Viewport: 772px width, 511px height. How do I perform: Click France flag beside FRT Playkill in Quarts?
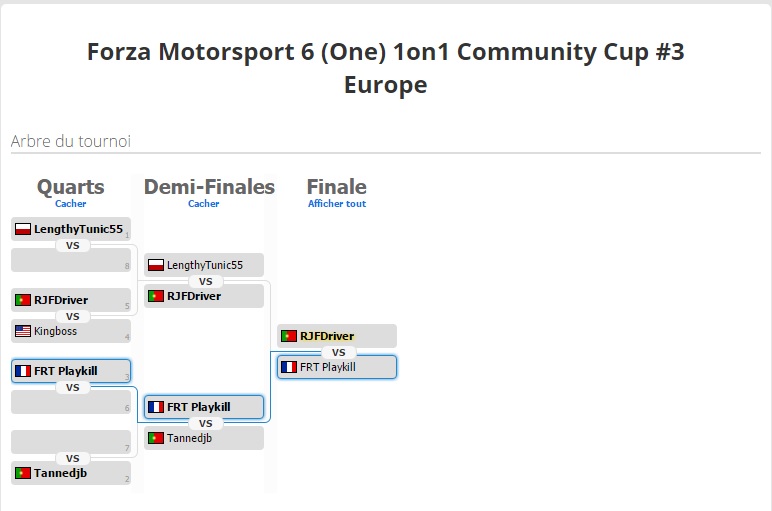[x=23, y=371]
